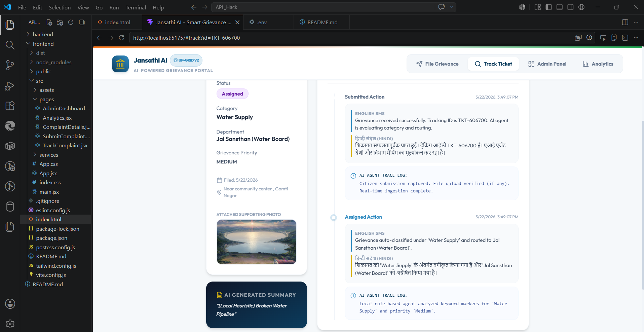The width and height of the screenshot is (644, 332).
Task: Refresh the Explorer file tree
Action: point(71,22)
